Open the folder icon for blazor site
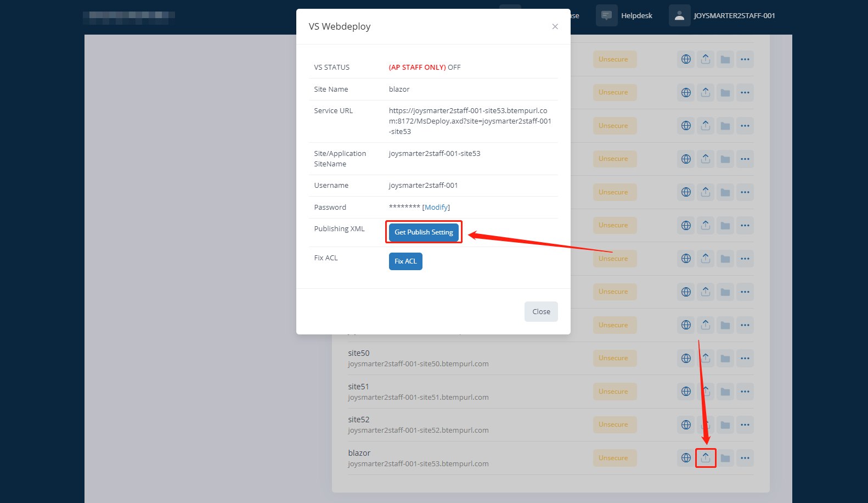This screenshot has height=503, width=868. pyautogui.click(x=725, y=458)
